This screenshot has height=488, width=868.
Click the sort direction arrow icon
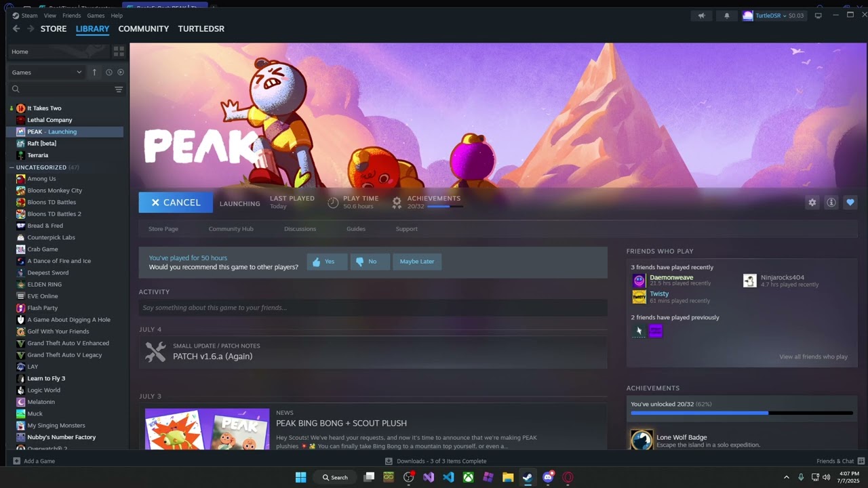click(94, 73)
